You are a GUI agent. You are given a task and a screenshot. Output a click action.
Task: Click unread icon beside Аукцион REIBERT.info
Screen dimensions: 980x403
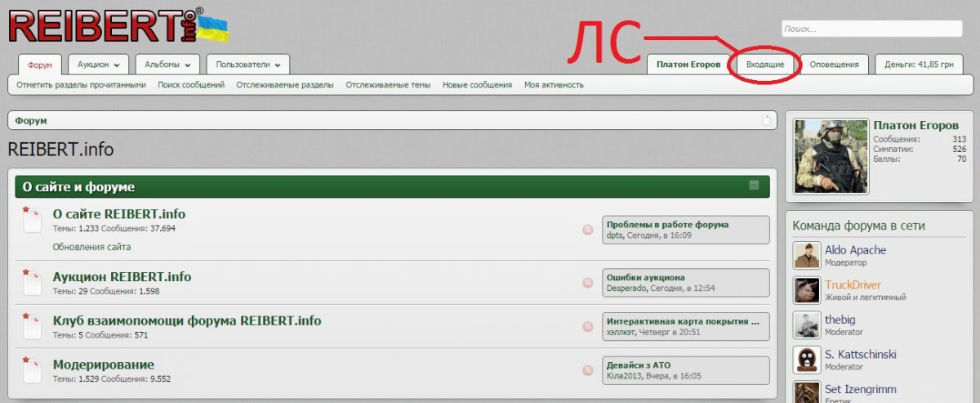(x=31, y=281)
